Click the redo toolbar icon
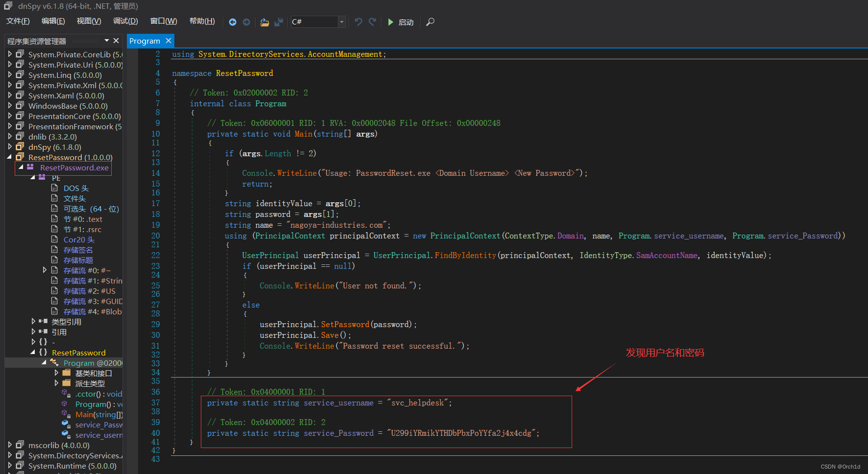Viewport: 868px width, 474px height. 372,22
